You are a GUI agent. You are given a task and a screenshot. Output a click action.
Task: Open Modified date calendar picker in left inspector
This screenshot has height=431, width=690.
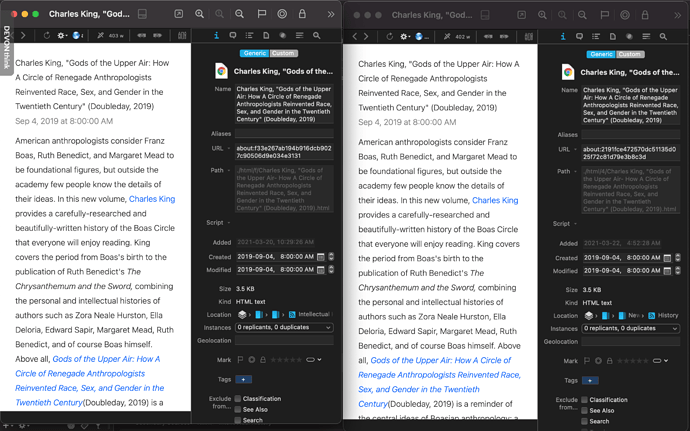(321, 269)
